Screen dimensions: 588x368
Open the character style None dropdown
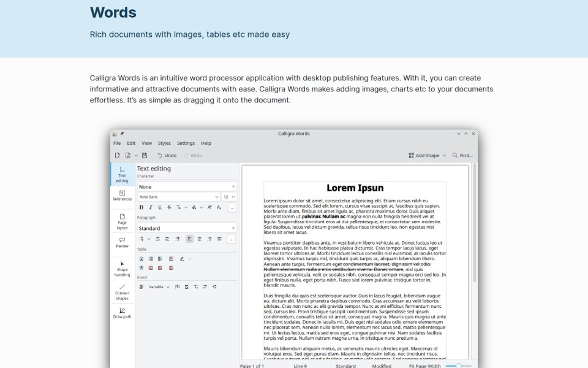coord(187,186)
